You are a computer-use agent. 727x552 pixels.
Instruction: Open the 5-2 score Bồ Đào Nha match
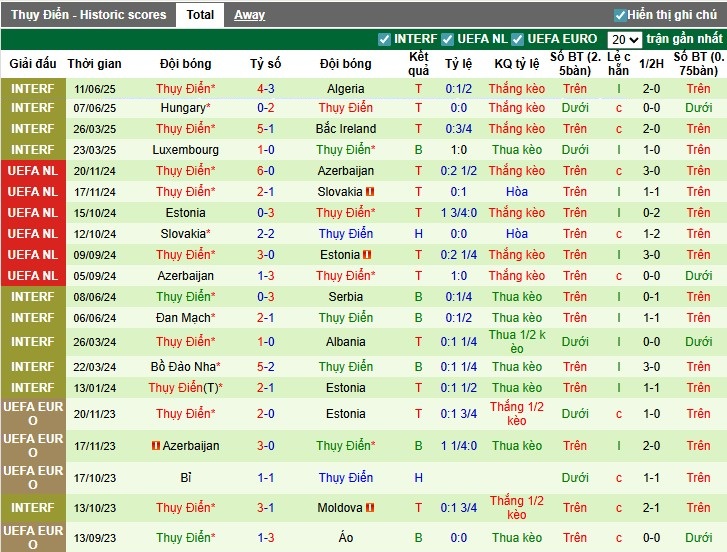[266, 367]
